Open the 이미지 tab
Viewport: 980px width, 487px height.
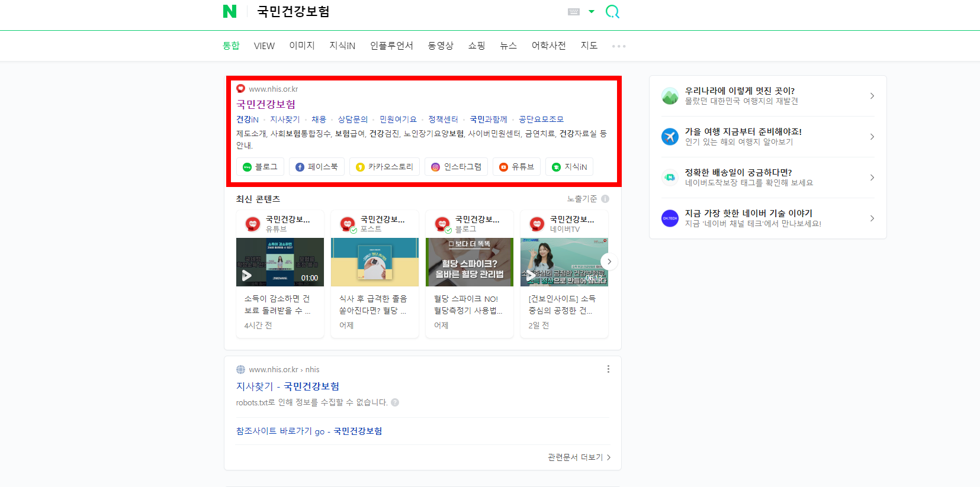coord(302,46)
